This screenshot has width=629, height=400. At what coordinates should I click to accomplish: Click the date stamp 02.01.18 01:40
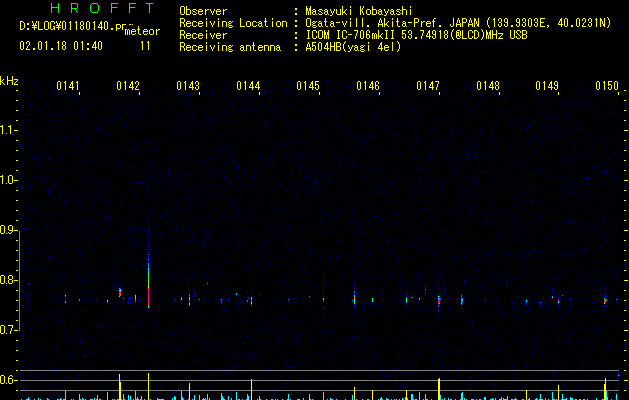click(x=61, y=46)
